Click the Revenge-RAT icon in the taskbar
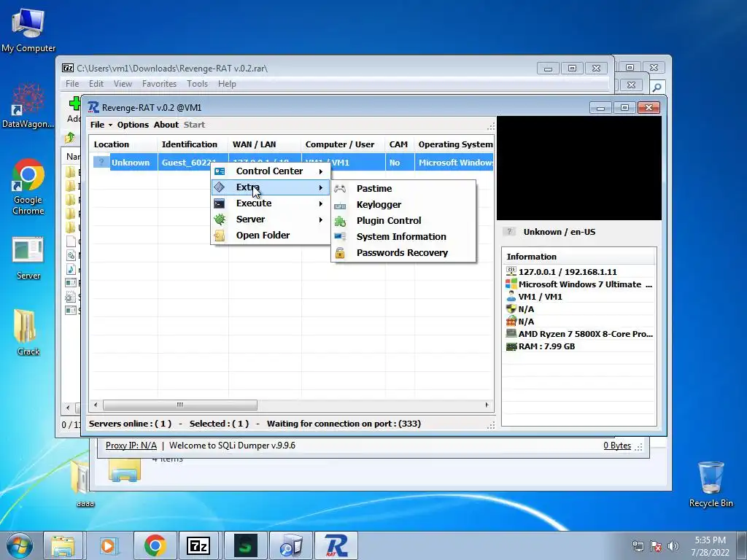Image resolution: width=747 pixels, height=560 pixels. [336, 545]
